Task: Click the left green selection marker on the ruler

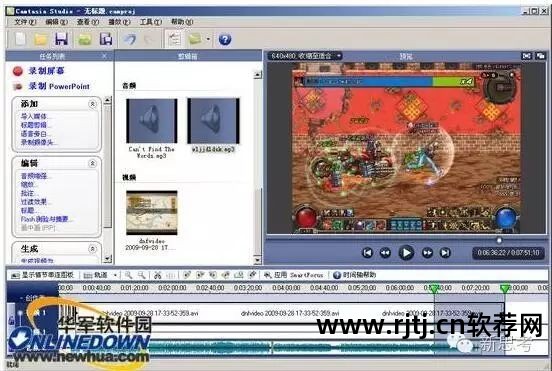Action: 434,289
